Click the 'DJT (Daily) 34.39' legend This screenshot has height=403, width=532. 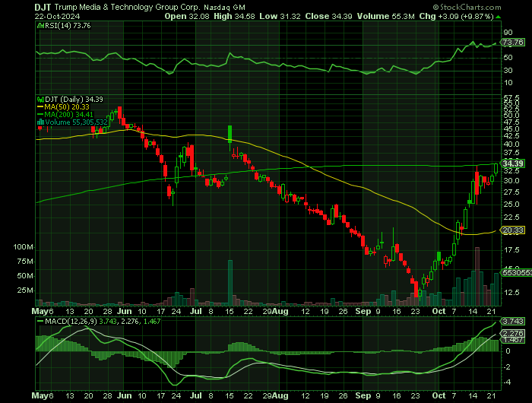click(74, 100)
